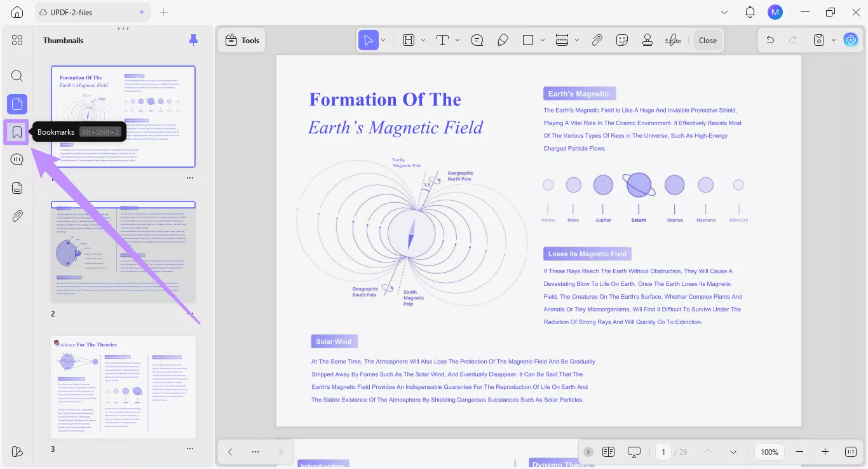Screen dimensions: 868x469
Task: Go back with the previous view arrow
Action: [230, 452]
